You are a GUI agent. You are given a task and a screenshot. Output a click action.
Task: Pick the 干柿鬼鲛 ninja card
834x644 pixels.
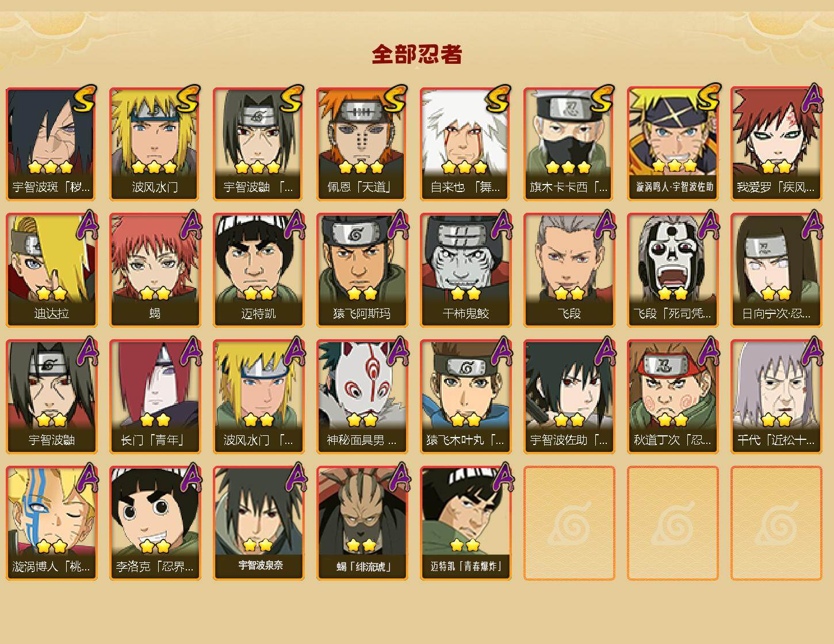pyautogui.click(x=466, y=270)
